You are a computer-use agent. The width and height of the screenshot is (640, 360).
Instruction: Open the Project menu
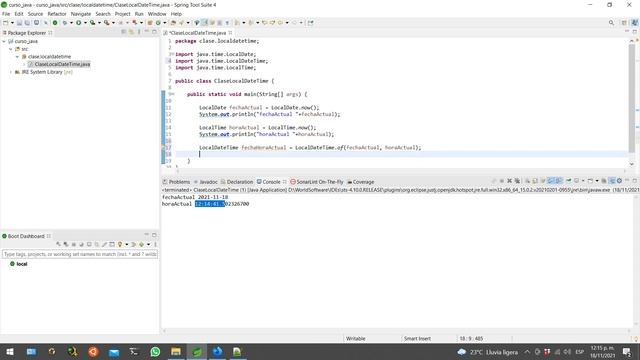coord(122,14)
